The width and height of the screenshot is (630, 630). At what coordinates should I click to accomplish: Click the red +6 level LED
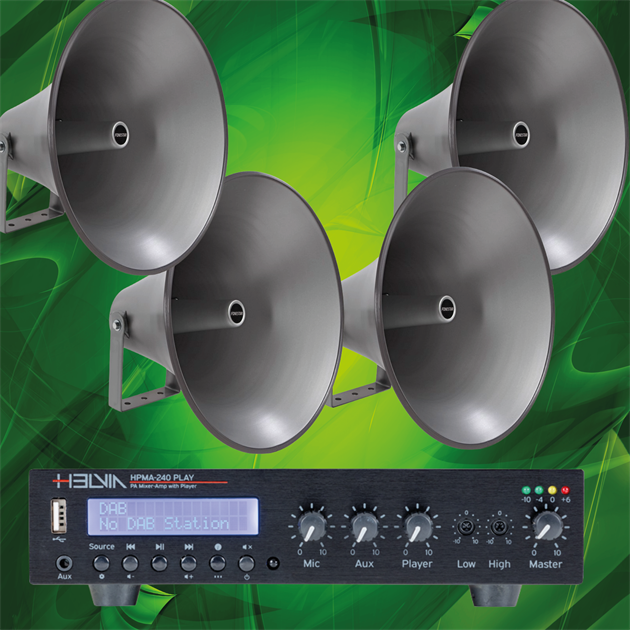point(566,490)
